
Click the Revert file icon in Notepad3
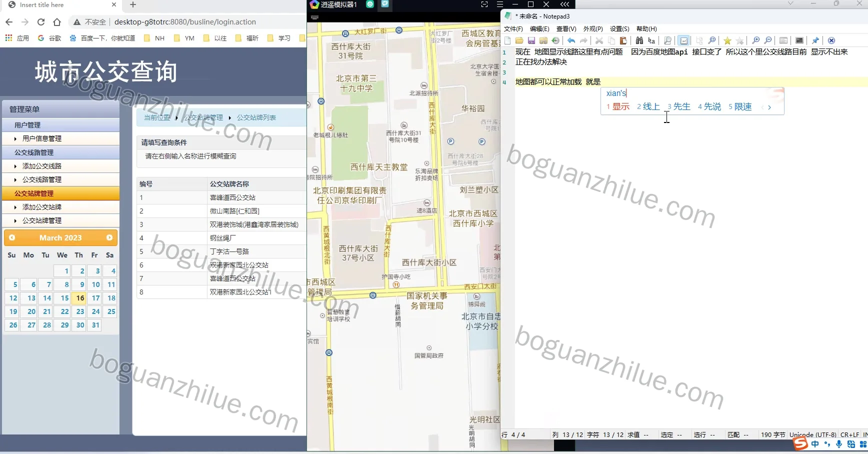click(x=555, y=40)
